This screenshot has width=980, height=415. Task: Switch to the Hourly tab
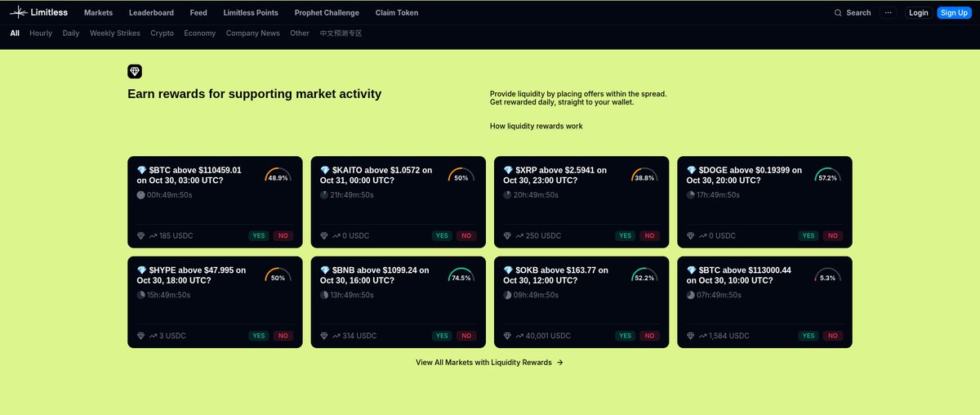click(x=41, y=33)
